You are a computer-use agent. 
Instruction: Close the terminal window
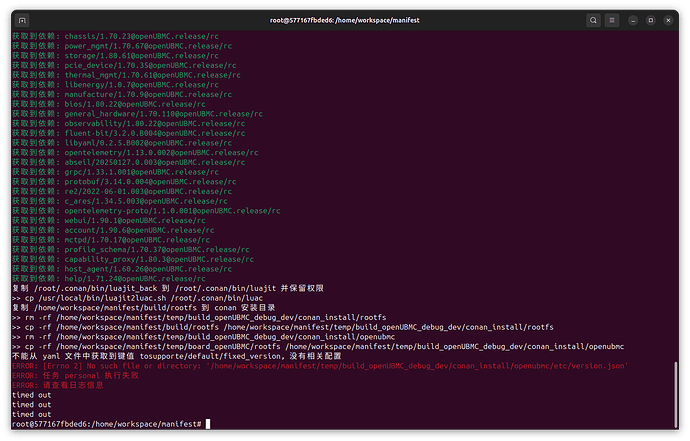pyautogui.click(x=668, y=20)
